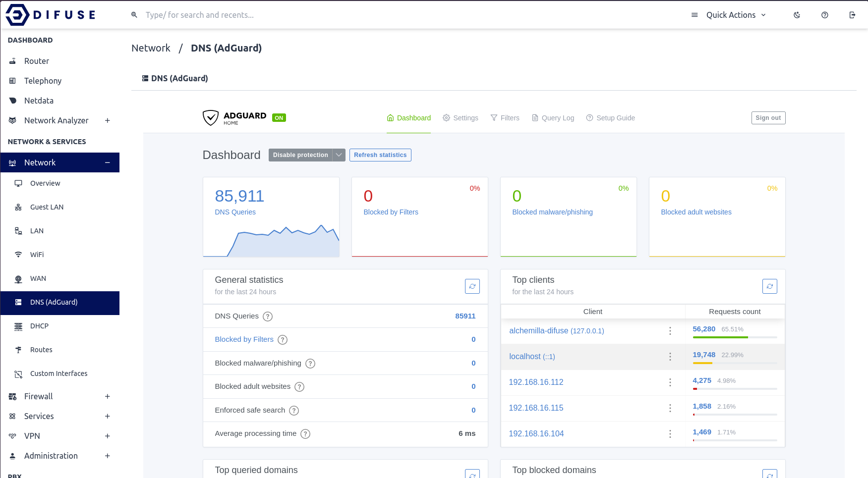The height and width of the screenshot is (478, 868).
Task: Open alchemilla-difuse client link
Action: pos(556,331)
